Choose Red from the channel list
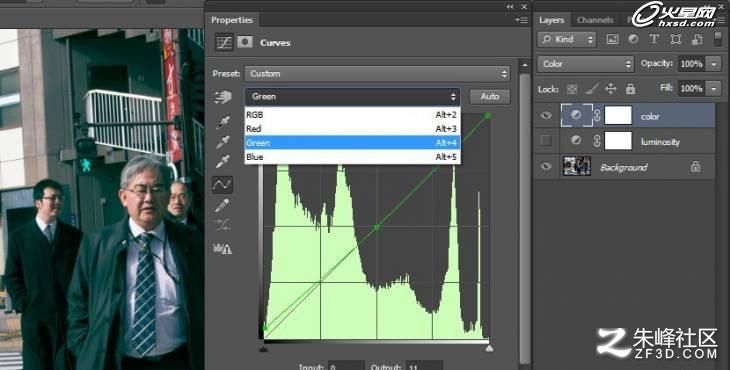This screenshot has height=370, width=730. click(x=352, y=128)
